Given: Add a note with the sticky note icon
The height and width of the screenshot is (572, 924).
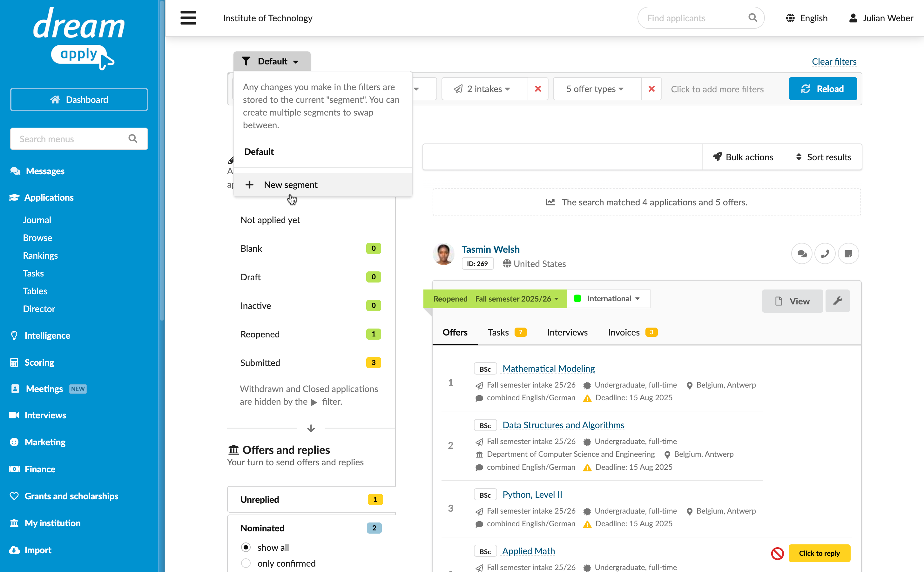Looking at the screenshot, I should pyautogui.click(x=848, y=254).
